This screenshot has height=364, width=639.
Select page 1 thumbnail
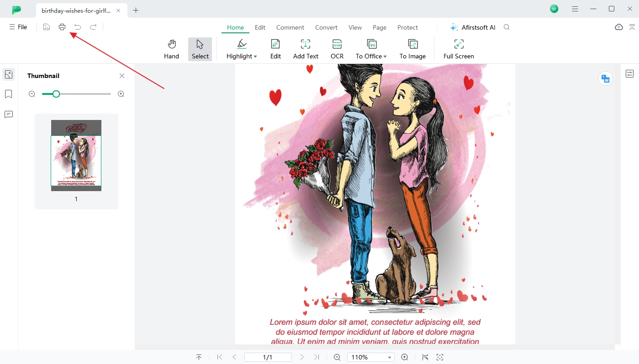tap(76, 156)
